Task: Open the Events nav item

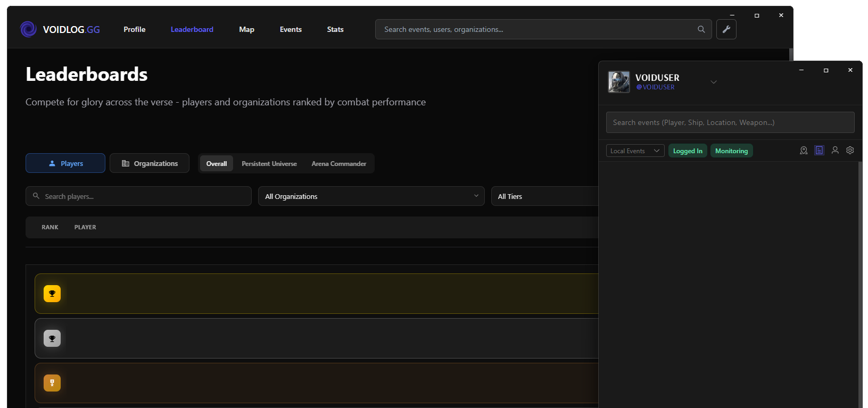Action: (x=291, y=29)
